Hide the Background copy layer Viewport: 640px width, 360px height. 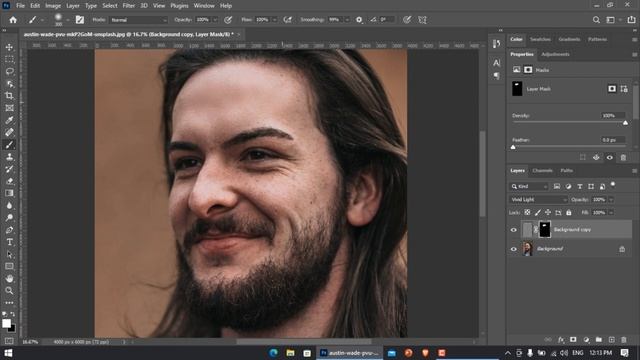(514, 230)
